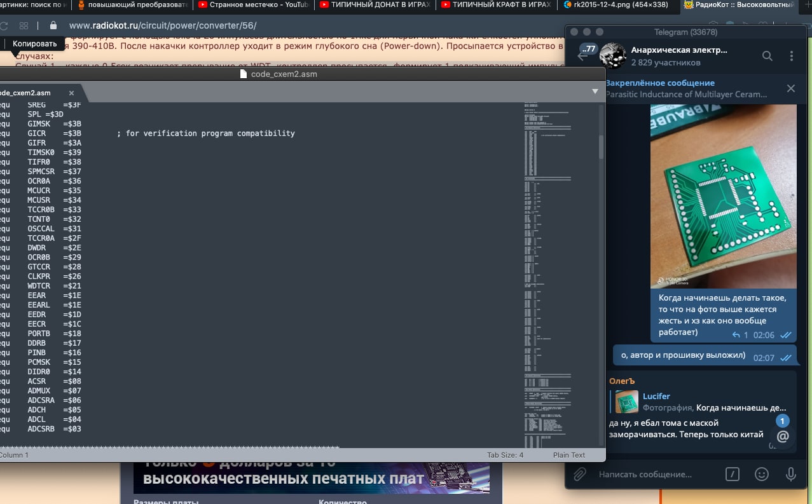Click the SREG =$3F code line
The height and width of the screenshot is (504, 812).
pyautogui.click(x=41, y=105)
